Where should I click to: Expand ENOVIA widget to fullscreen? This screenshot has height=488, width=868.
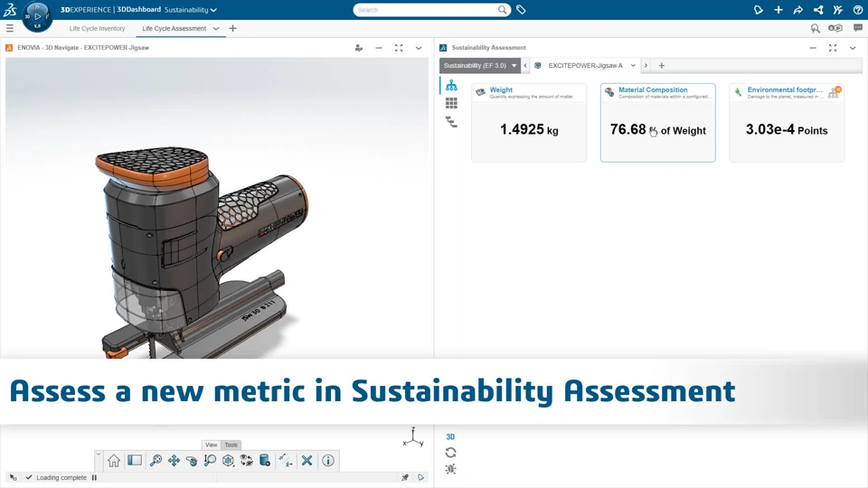point(399,48)
